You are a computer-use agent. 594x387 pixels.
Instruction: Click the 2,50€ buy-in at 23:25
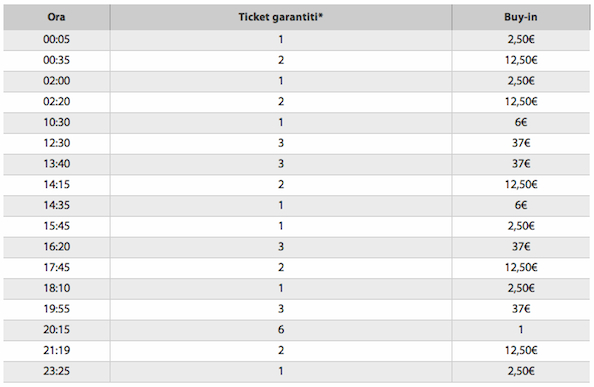pos(521,371)
